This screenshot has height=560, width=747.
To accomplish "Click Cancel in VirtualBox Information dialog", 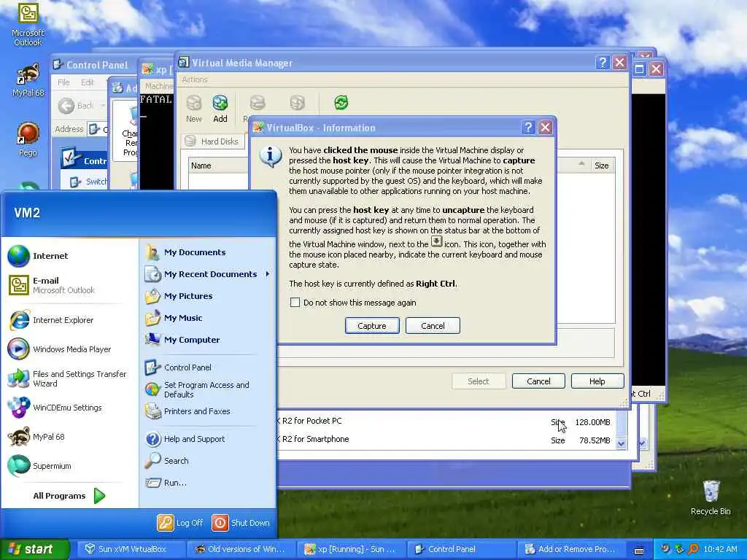I will 433,326.
